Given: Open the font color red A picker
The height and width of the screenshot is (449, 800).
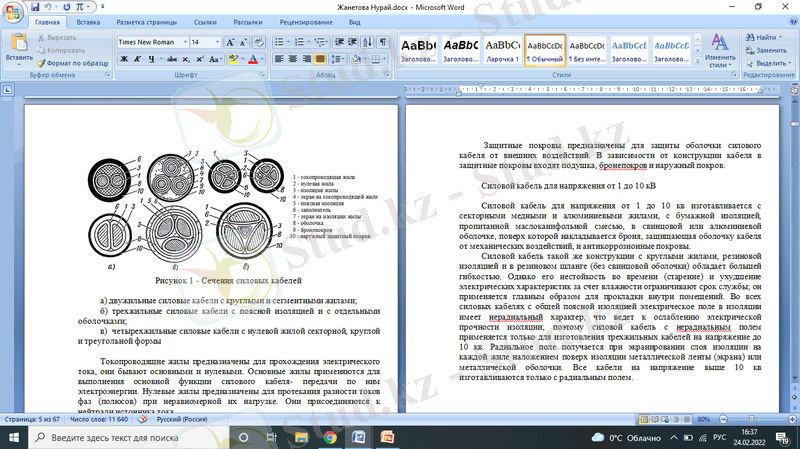Looking at the screenshot, I should [x=252, y=59].
